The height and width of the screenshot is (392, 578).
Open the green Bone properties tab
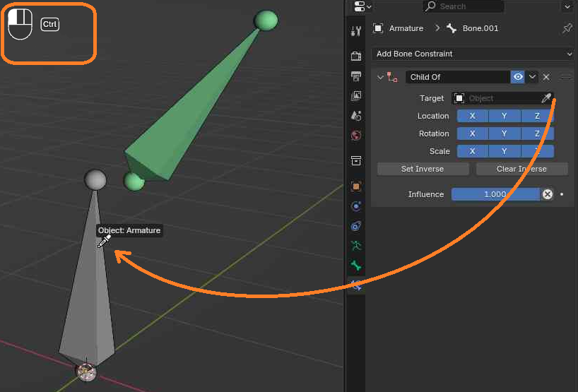tap(355, 266)
